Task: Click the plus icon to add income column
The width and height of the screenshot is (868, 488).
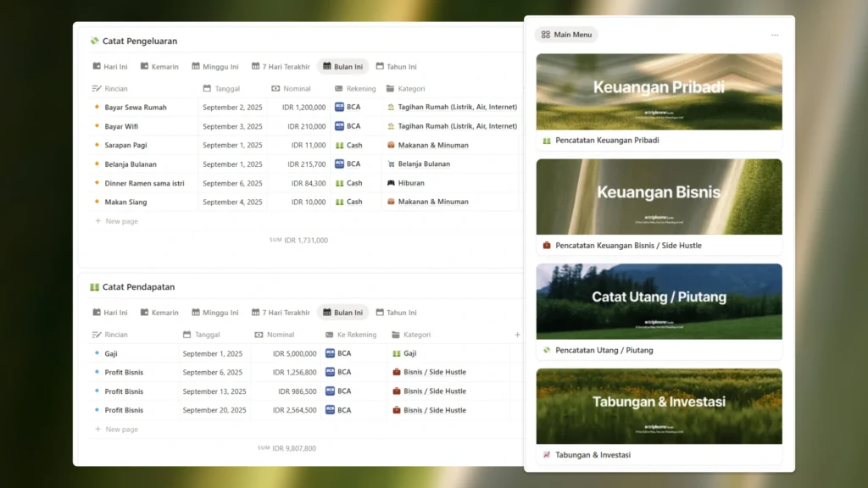Action: [517, 335]
